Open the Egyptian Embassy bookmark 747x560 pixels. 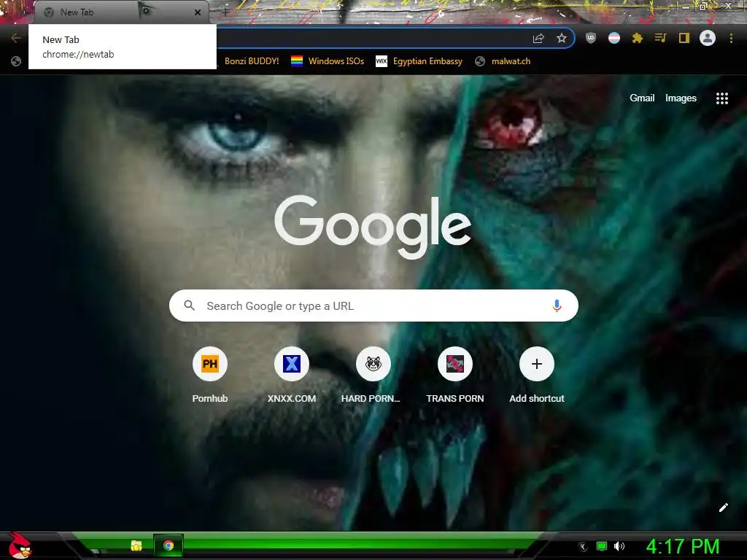tap(419, 61)
